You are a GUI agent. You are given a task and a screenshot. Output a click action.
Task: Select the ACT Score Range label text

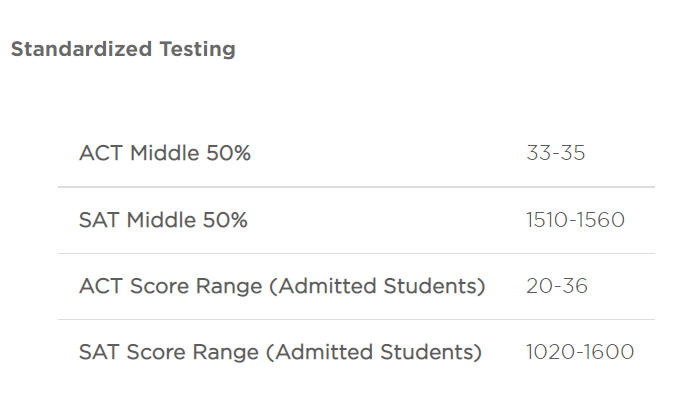point(282,286)
